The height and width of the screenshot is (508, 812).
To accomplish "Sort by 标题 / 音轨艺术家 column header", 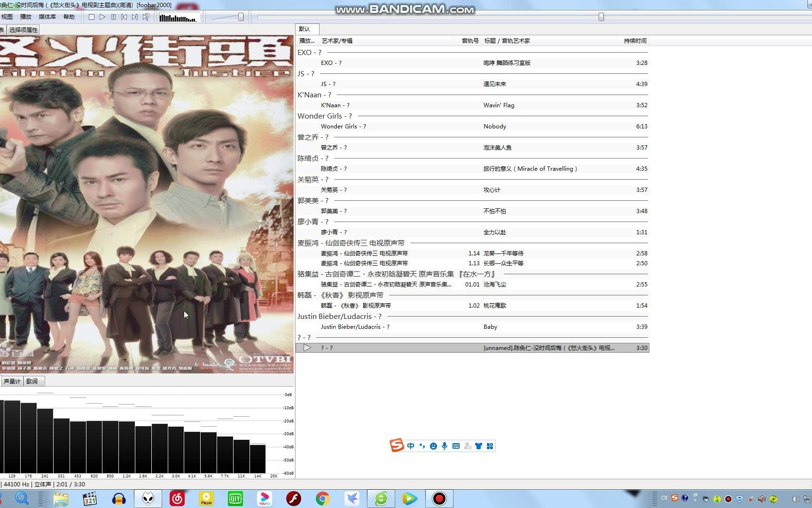I will tap(550, 41).
